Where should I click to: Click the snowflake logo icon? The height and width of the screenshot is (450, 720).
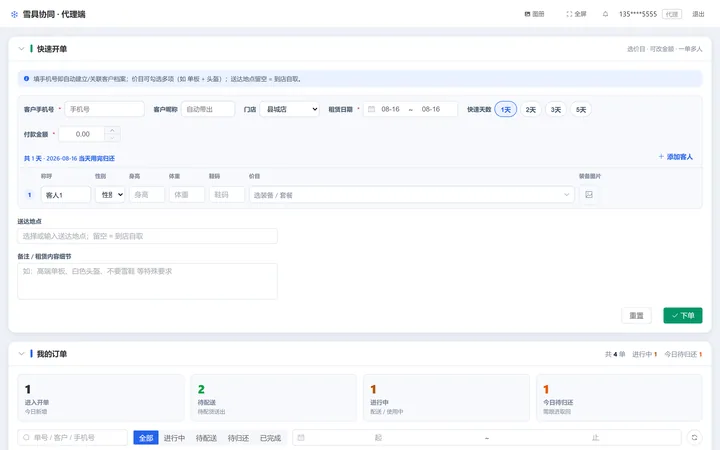point(14,14)
